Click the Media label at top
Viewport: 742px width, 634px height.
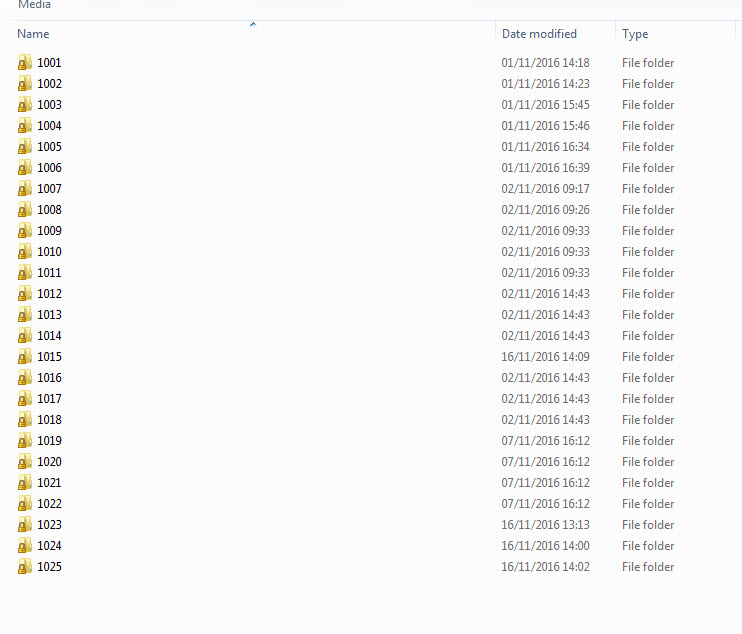pyautogui.click(x=34, y=4)
